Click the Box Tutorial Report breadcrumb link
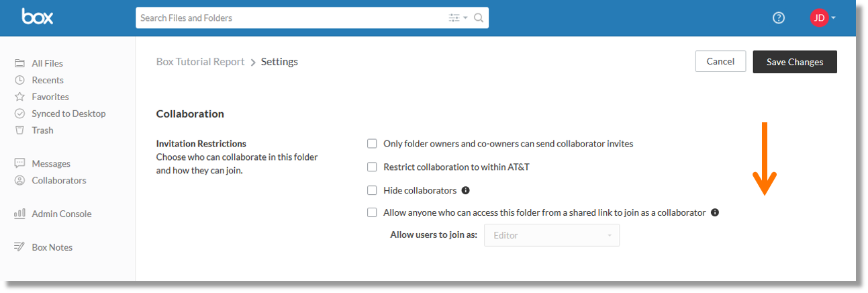The height and width of the screenshot is (293, 868). (x=200, y=62)
